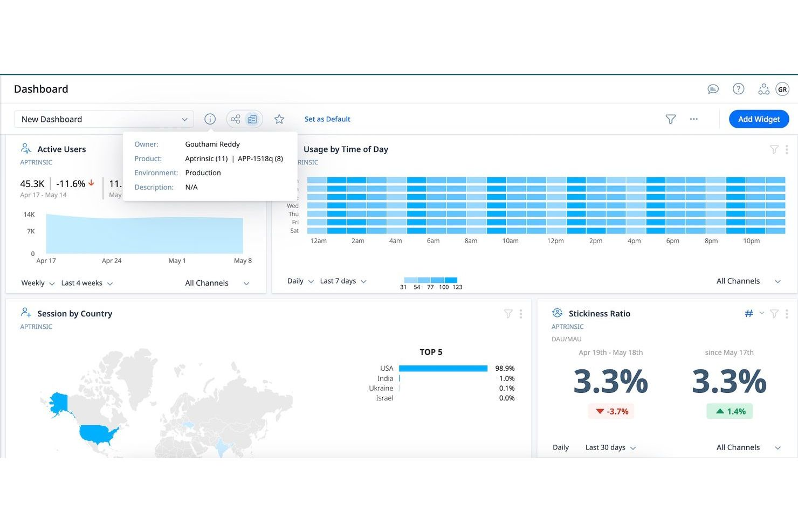
Task: Open the dashboard more options menu
Action: (x=694, y=119)
